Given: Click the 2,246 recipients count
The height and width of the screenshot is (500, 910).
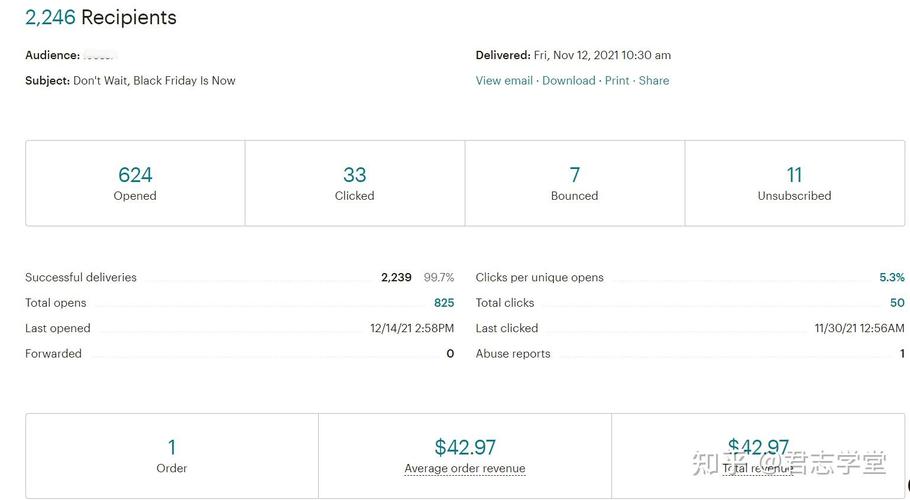Looking at the screenshot, I should pos(50,17).
